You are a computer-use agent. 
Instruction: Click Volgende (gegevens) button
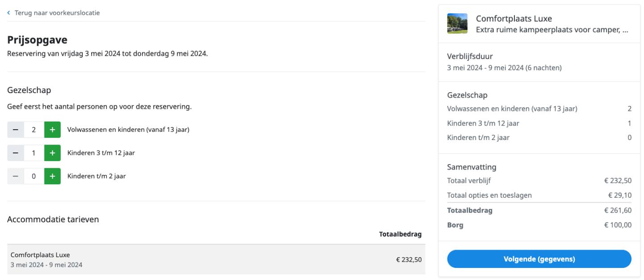[539, 259]
